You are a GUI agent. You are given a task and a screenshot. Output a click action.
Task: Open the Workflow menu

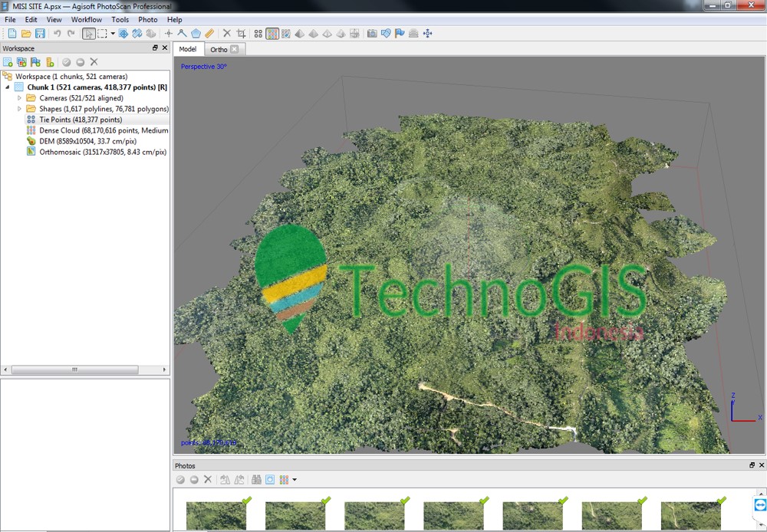(87, 20)
